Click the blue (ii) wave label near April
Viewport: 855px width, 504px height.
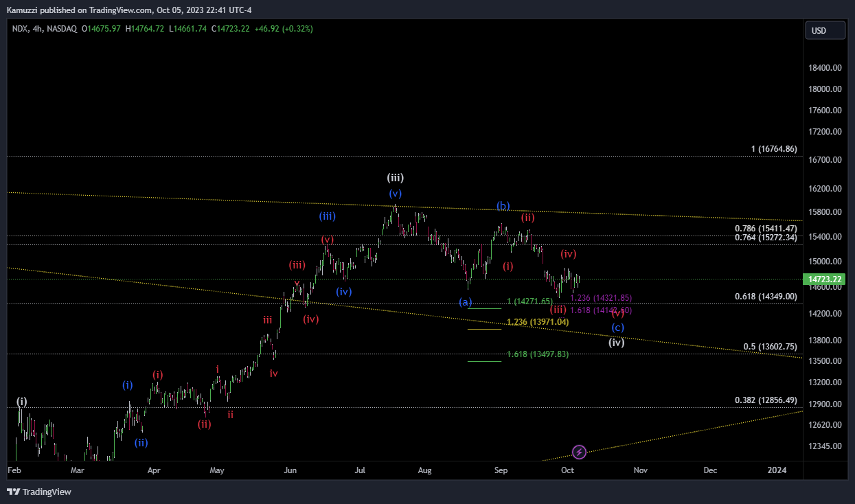[141, 443]
